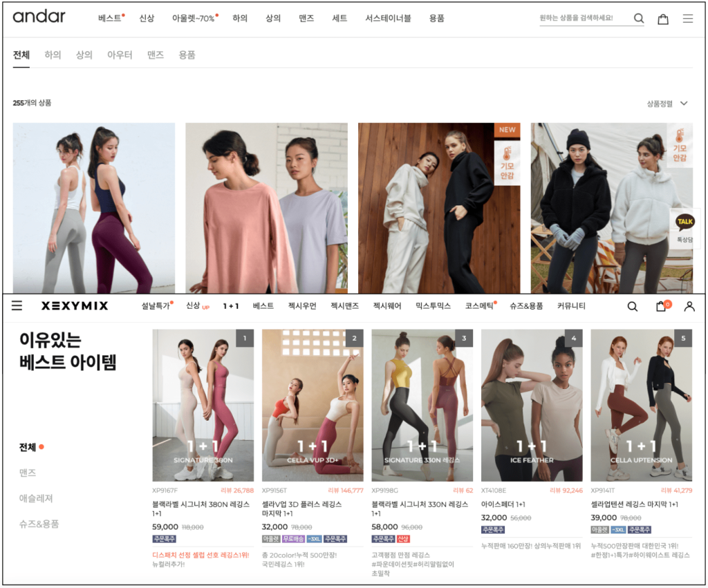
Task: Open XEXYMIX 신상 UP menu
Action: click(x=198, y=305)
